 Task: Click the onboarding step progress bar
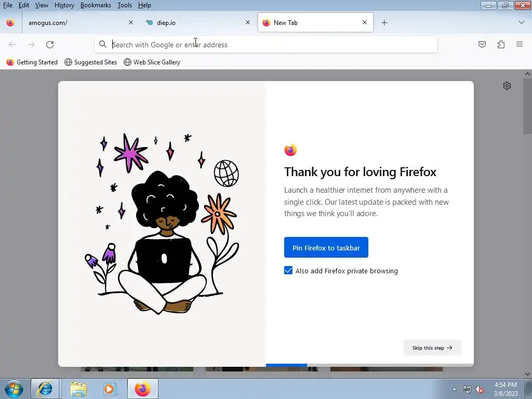[370, 365]
